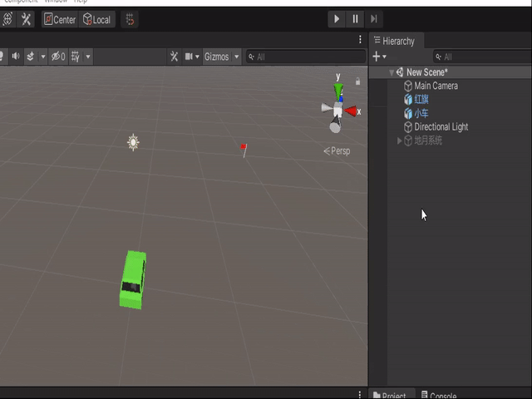Toggle scene grid visibility icon

[x=76, y=57]
